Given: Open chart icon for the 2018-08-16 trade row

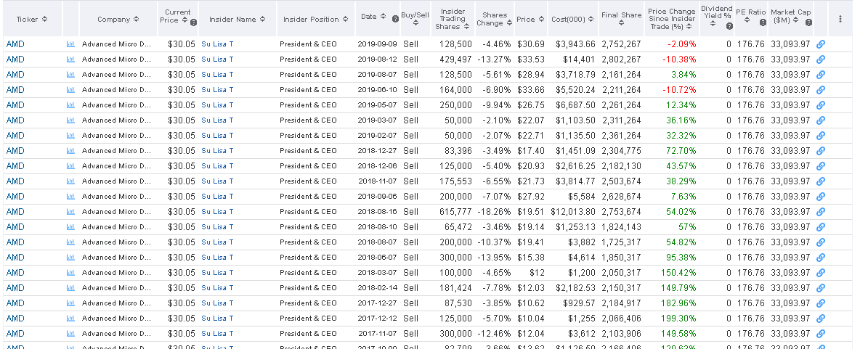Looking at the screenshot, I should (70, 211).
